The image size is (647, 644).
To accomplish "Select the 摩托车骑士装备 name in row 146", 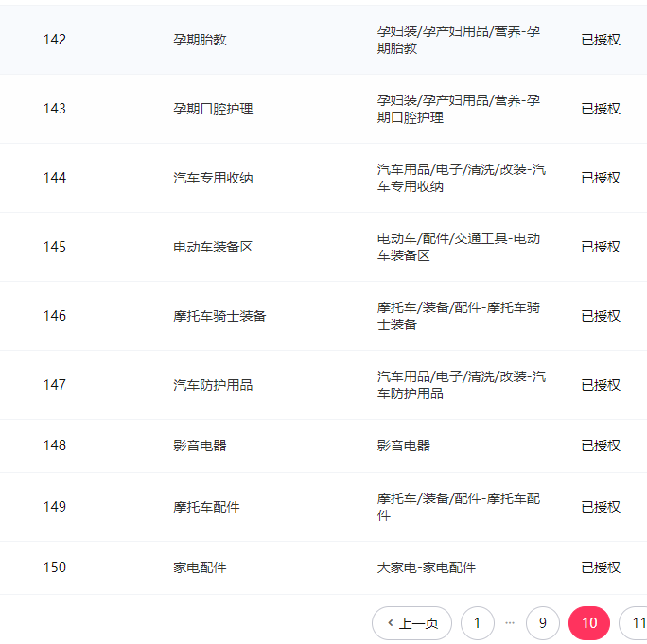I will [x=219, y=316].
